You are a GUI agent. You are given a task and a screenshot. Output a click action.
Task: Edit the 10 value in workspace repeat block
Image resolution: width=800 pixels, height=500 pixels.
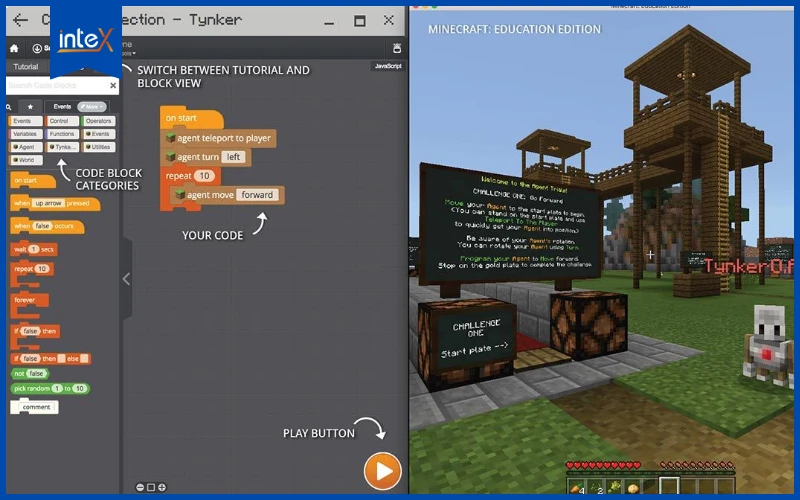[x=204, y=176]
